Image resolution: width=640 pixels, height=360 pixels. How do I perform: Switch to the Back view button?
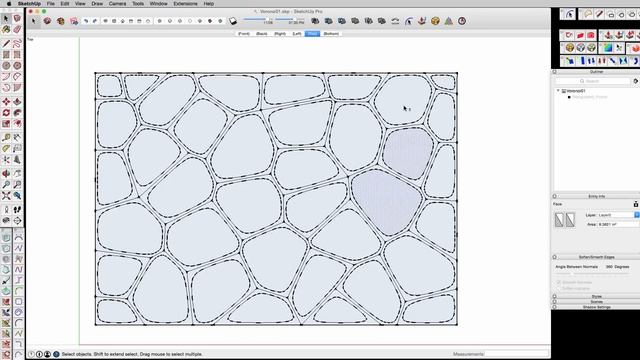pyautogui.click(x=262, y=34)
